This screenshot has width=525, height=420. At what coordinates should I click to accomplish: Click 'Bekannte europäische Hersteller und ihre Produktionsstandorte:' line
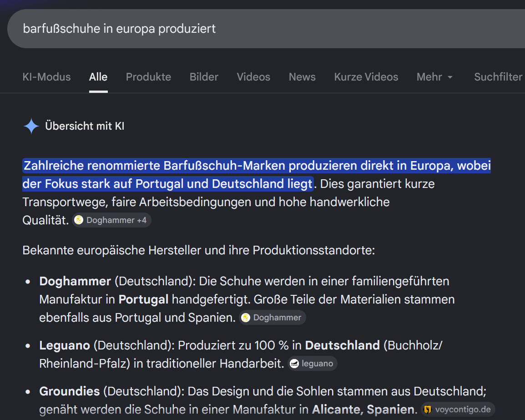pyautogui.click(x=198, y=250)
